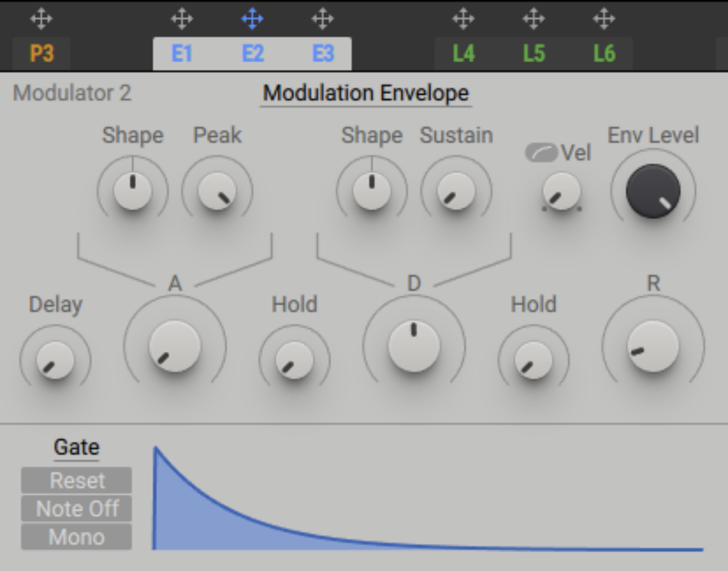
Task: Click the Hold knob after attack
Action: (294, 360)
